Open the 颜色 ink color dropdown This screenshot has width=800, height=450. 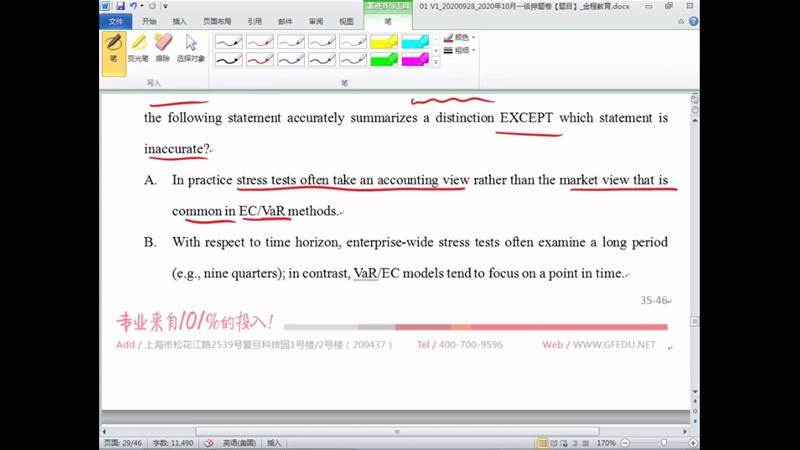click(459, 38)
